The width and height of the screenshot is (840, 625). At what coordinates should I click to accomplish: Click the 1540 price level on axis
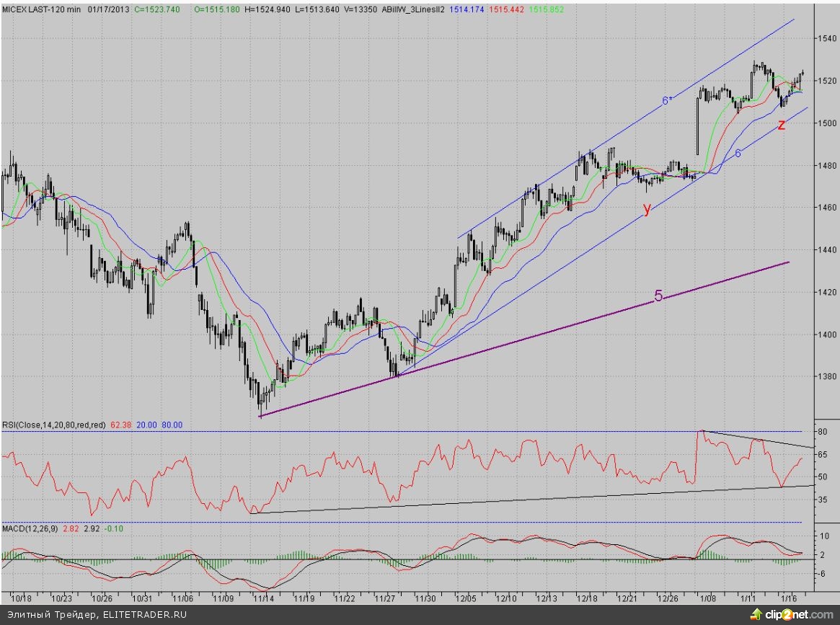pyautogui.click(x=826, y=38)
